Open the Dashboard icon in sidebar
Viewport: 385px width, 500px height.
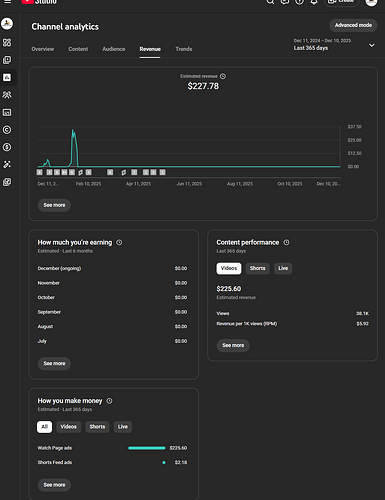coord(7,43)
